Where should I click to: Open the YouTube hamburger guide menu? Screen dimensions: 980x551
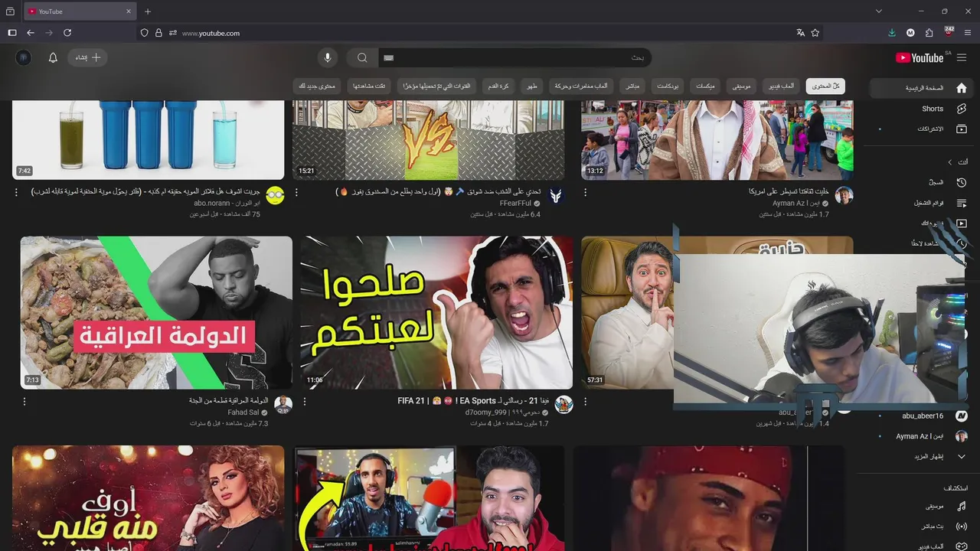pos(962,57)
